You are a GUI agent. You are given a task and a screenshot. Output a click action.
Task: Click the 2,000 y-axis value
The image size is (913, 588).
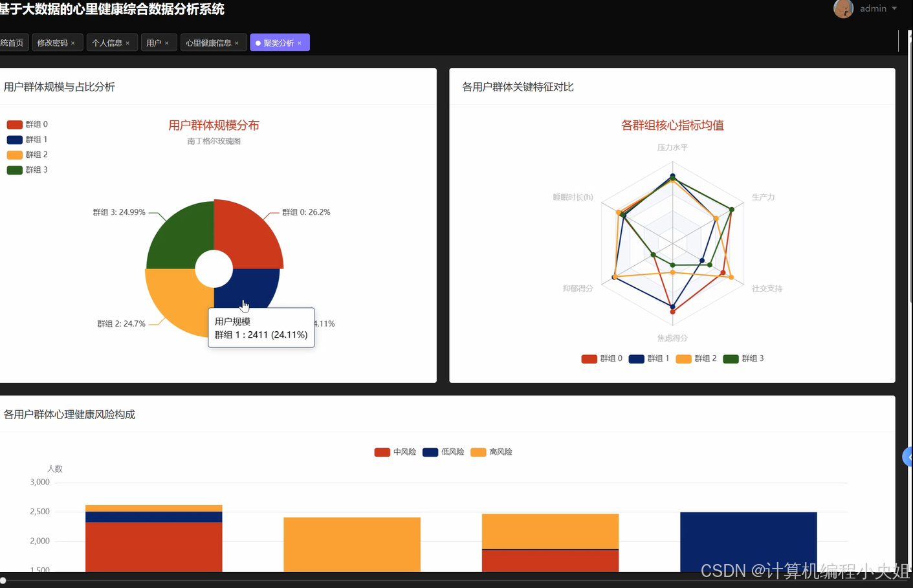[x=39, y=541]
